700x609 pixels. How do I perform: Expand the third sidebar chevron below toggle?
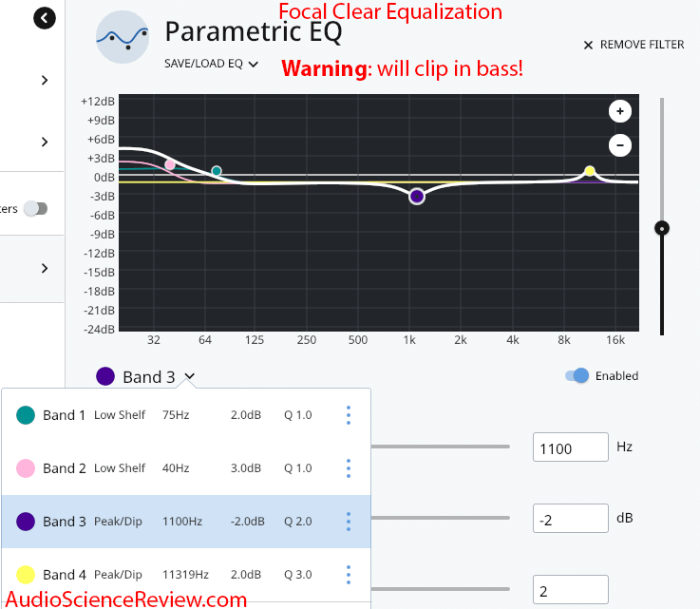click(45, 268)
